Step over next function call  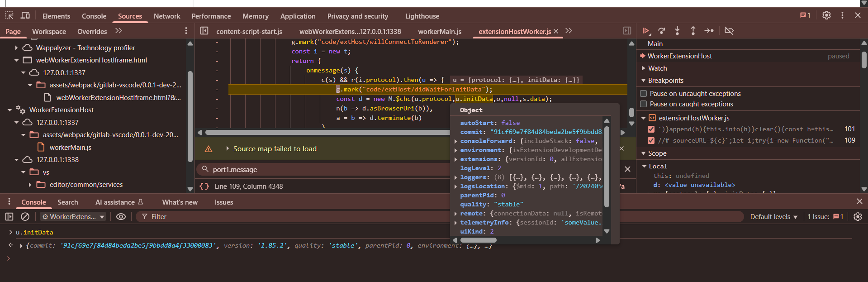pos(662,31)
